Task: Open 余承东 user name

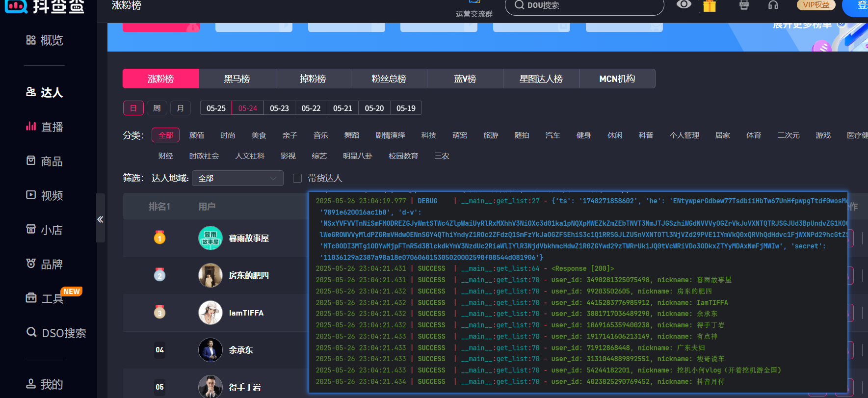Action: point(241,350)
